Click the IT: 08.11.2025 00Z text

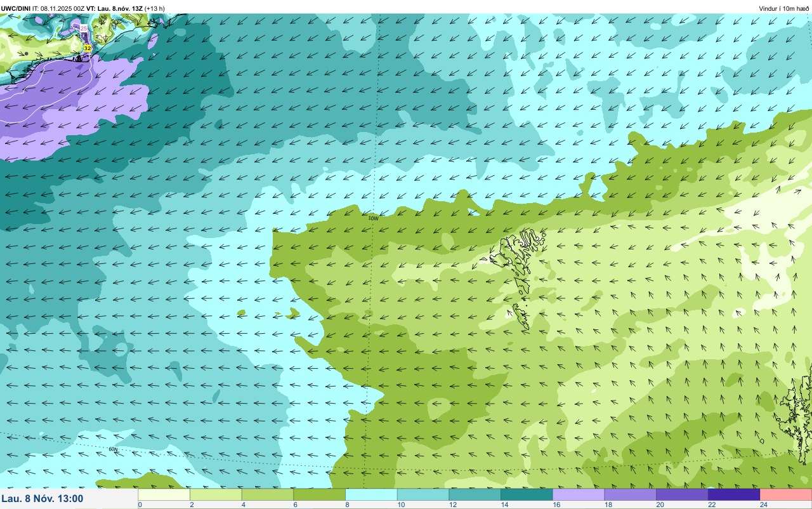(x=57, y=8)
